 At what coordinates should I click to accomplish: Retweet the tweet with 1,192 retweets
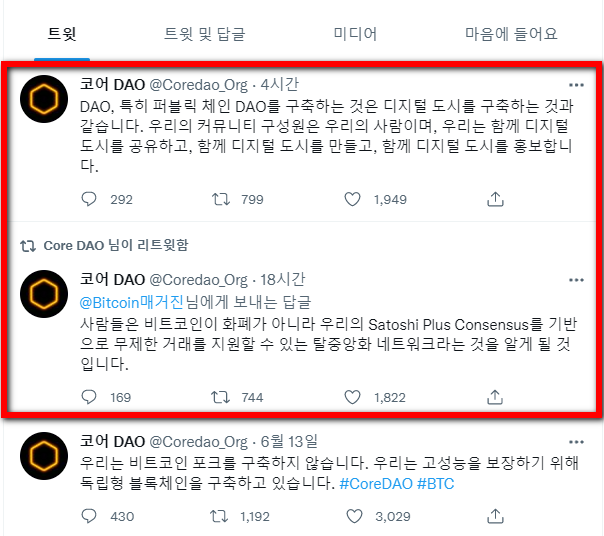[219, 516]
